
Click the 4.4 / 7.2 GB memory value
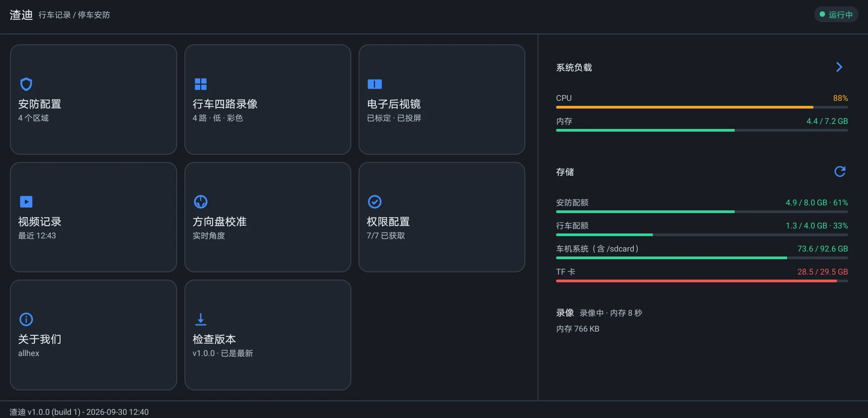827,121
